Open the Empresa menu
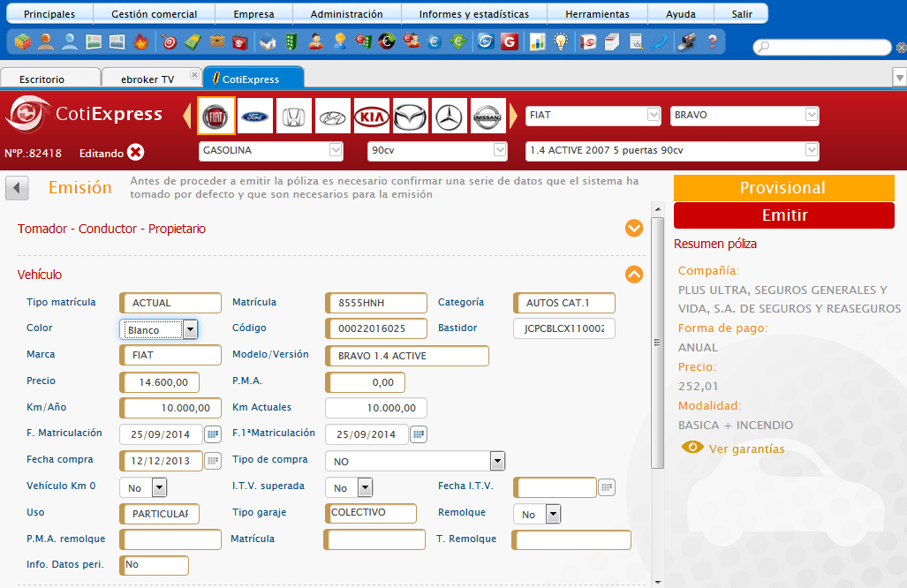 point(253,14)
